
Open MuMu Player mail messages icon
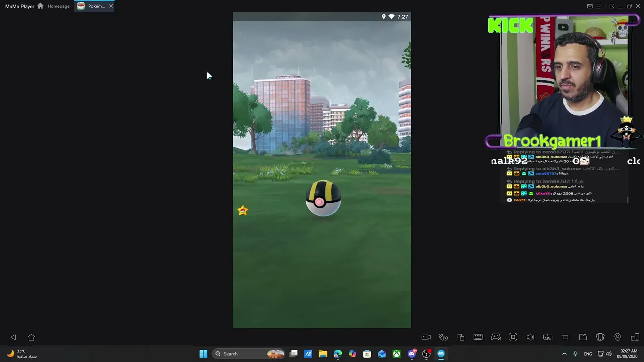click(590, 6)
